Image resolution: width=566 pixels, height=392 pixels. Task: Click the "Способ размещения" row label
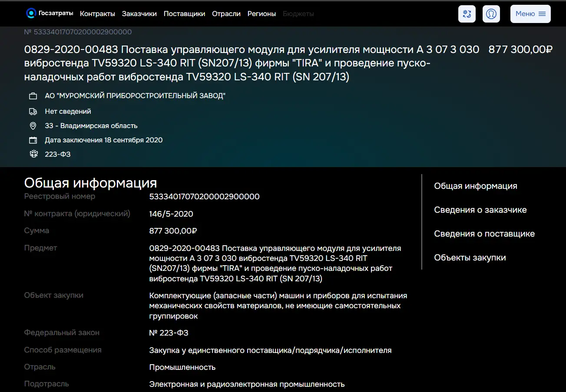(63, 350)
